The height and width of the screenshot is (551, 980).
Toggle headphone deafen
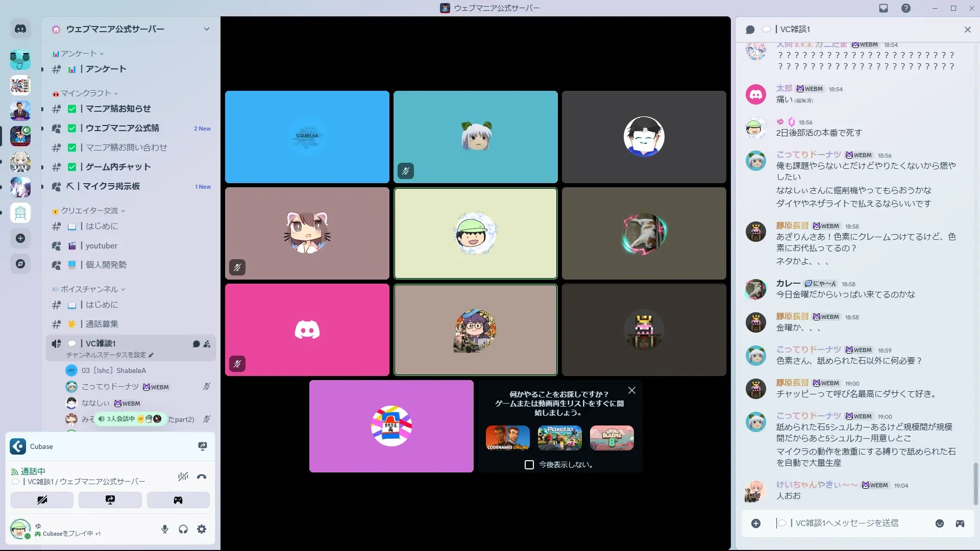pos(183,529)
